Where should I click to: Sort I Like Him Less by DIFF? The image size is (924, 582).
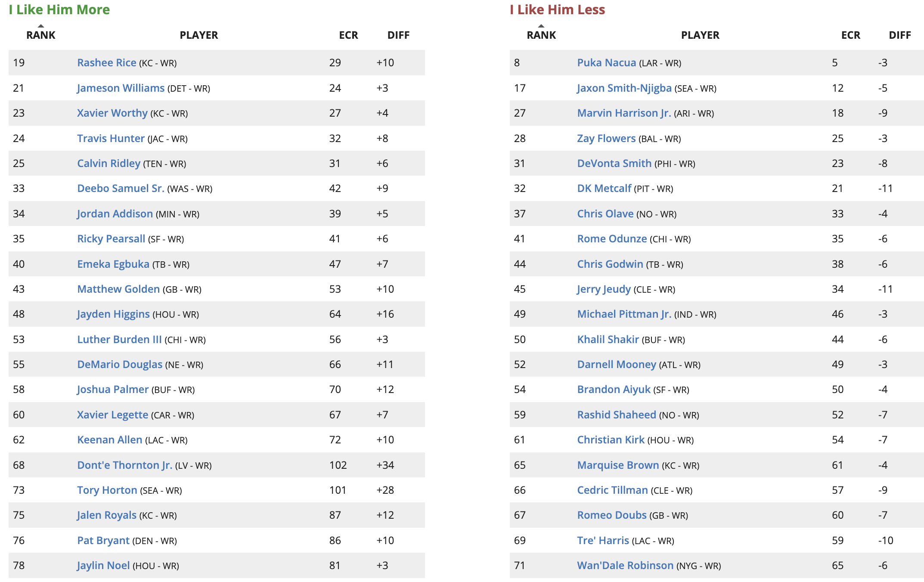(900, 35)
